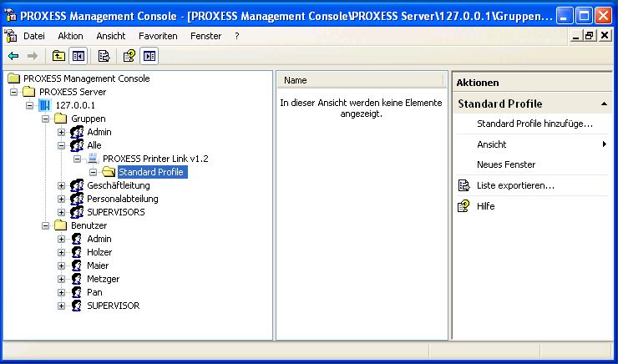
Task: Open the ? help menu
Action: click(x=237, y=36)
